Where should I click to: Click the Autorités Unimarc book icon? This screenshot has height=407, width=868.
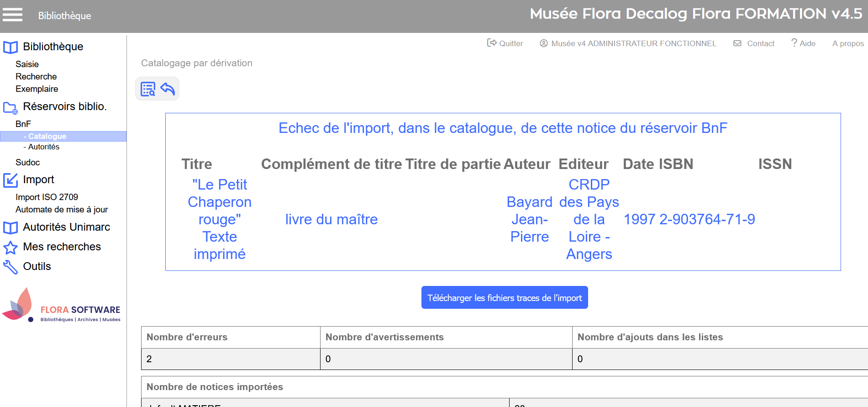(x=11, y=227)
